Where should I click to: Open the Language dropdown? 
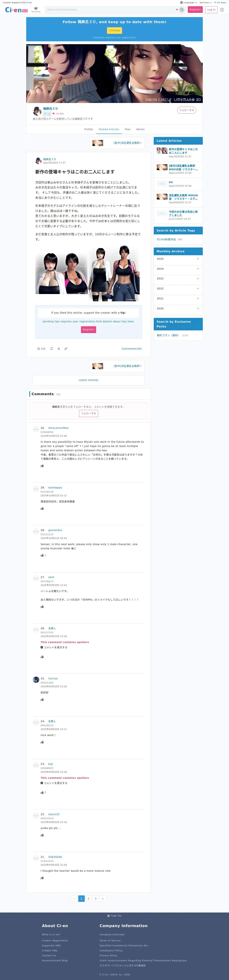tap(189, 2)
